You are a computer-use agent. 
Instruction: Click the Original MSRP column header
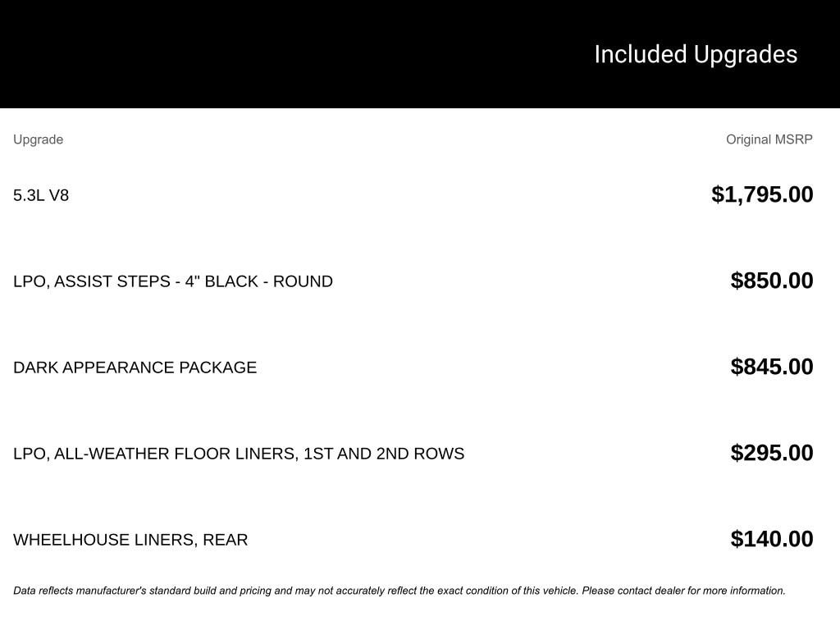[x=769, y=139]
